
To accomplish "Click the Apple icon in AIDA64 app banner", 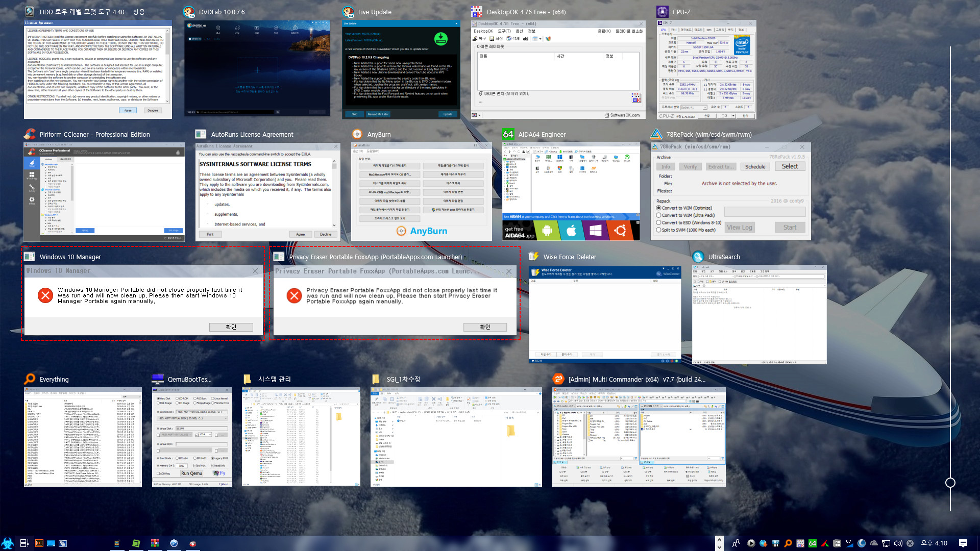I will pos(571,231).
